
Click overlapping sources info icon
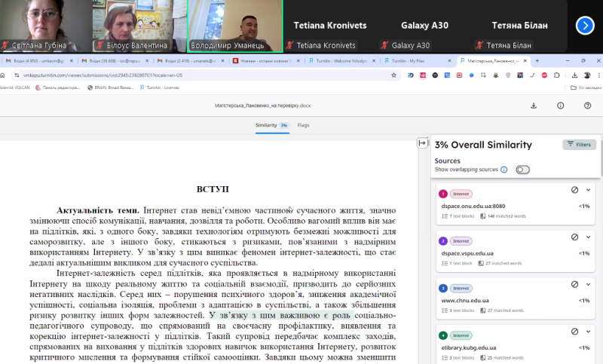[x=504, y=170]
